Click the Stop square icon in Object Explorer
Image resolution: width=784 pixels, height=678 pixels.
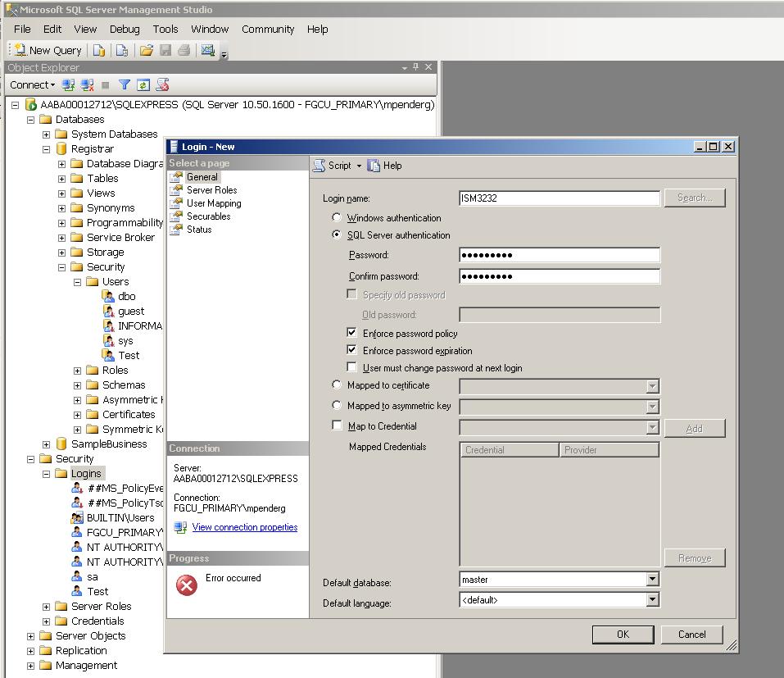pos(106,85)
